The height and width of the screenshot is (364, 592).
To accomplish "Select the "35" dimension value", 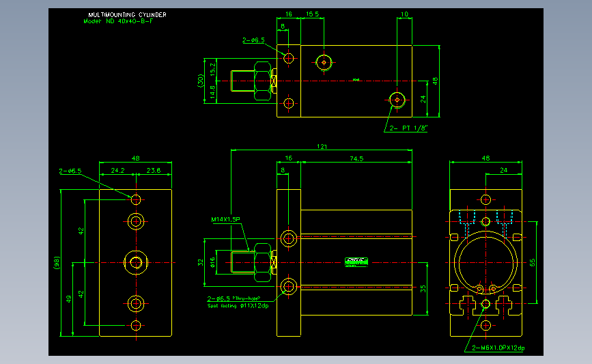I will tap(423, 288).
